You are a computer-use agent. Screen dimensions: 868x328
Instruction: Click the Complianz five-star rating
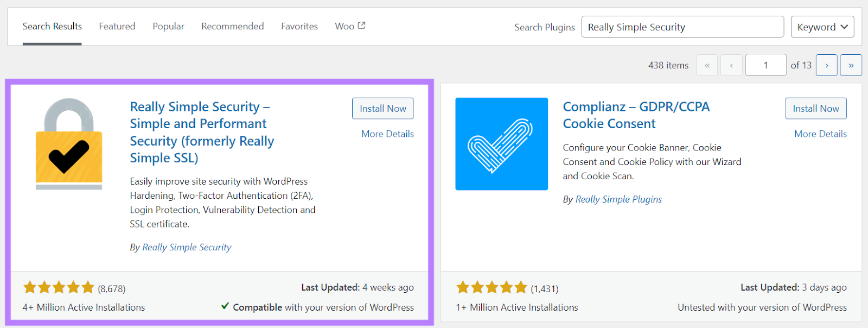pos(492,288)
